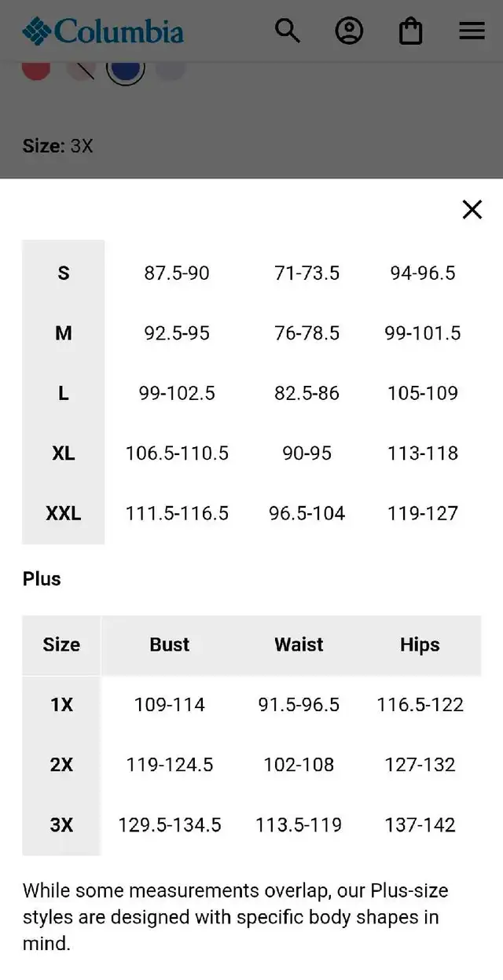
Task: Click the Columbia logo
Action: [103, 31]
